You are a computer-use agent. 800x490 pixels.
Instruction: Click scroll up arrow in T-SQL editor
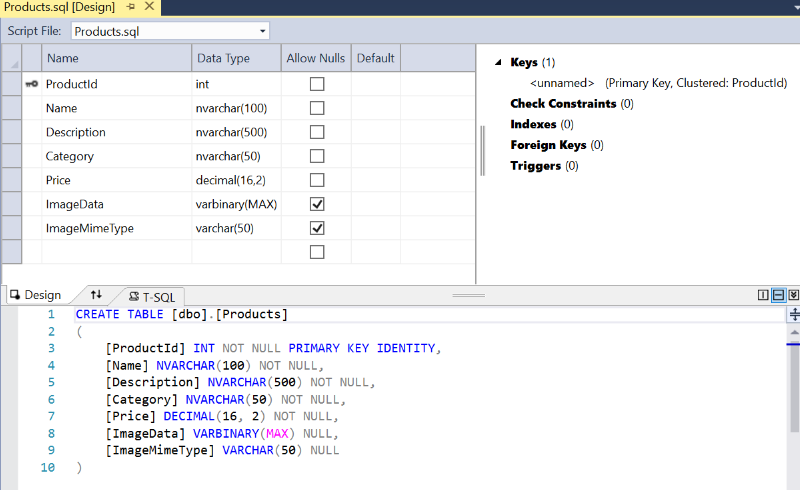tap(794, 332)
